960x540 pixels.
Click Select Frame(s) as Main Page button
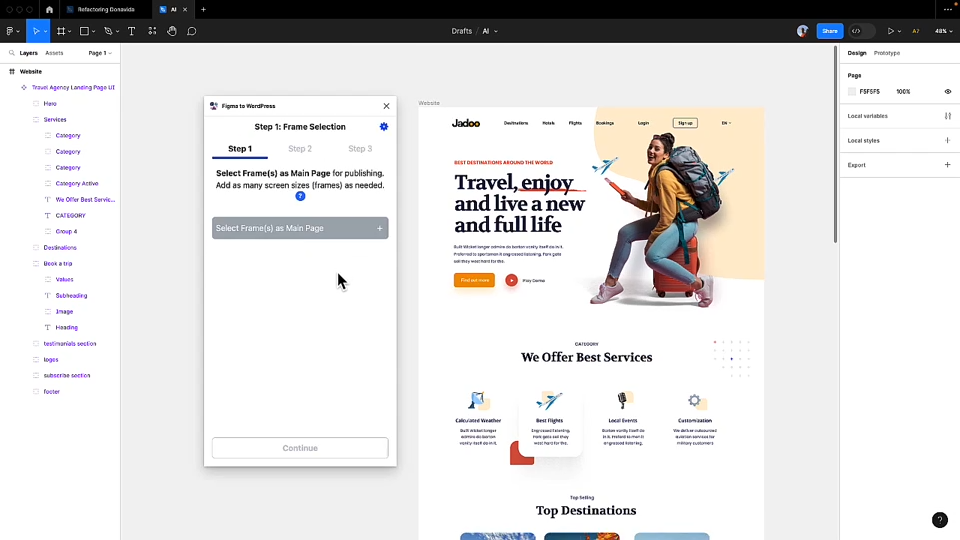point(300,228)
